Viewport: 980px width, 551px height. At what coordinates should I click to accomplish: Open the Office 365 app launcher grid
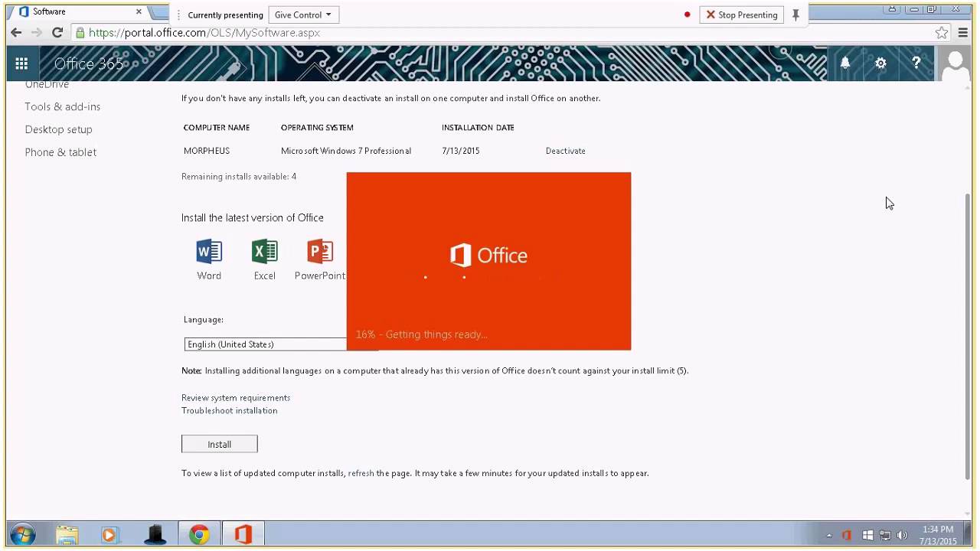pyautogui.click(x=21, y=64)
